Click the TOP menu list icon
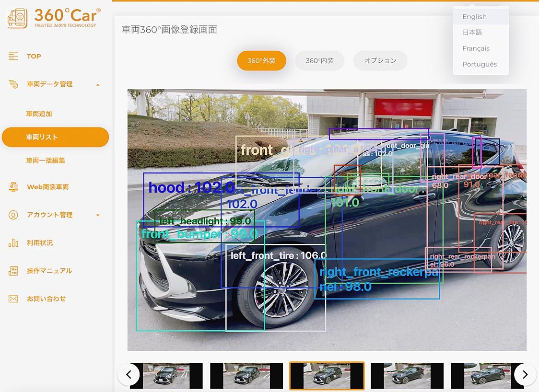 [x=13, y=56]
